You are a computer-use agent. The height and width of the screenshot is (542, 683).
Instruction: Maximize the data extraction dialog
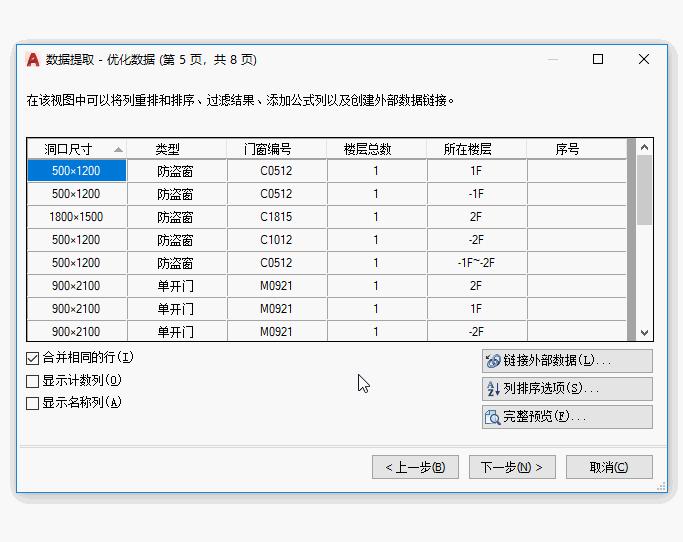[x=598, y=59]
